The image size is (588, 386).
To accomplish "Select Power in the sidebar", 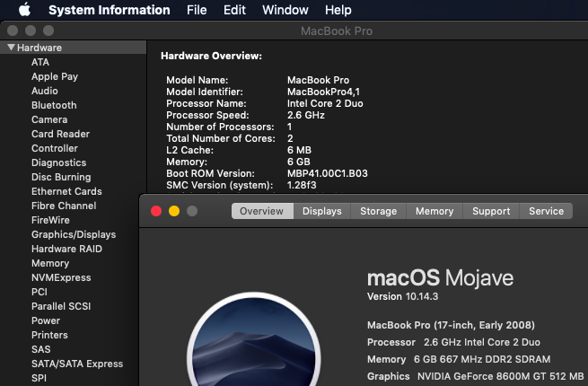I will (46, 320).
